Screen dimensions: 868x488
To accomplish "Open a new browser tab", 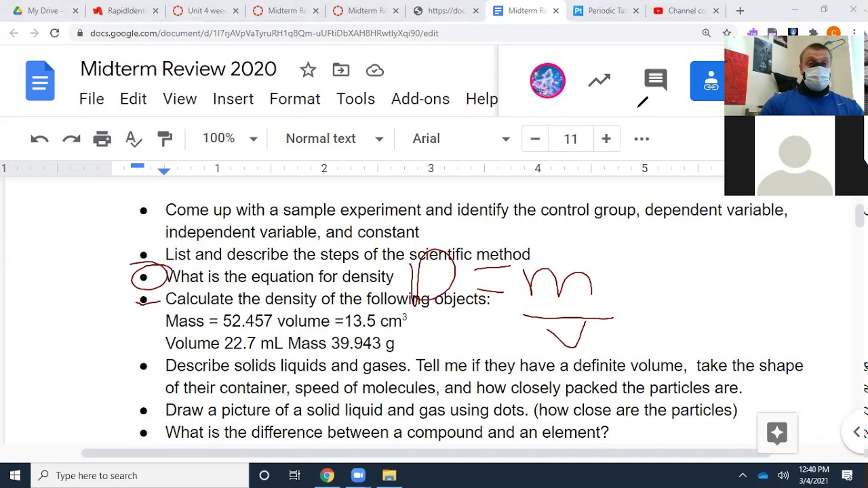I will tap(741, 11).
